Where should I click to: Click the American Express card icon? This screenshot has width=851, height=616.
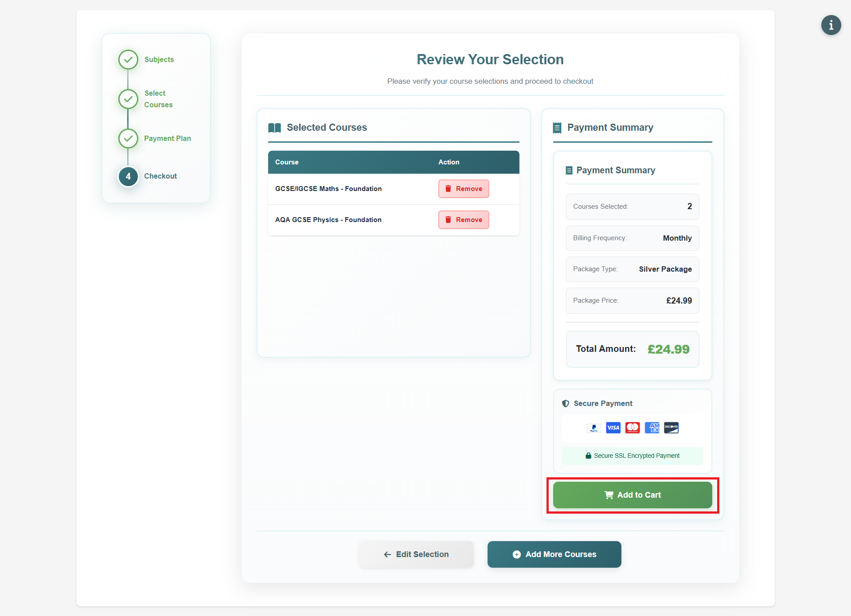652,428
